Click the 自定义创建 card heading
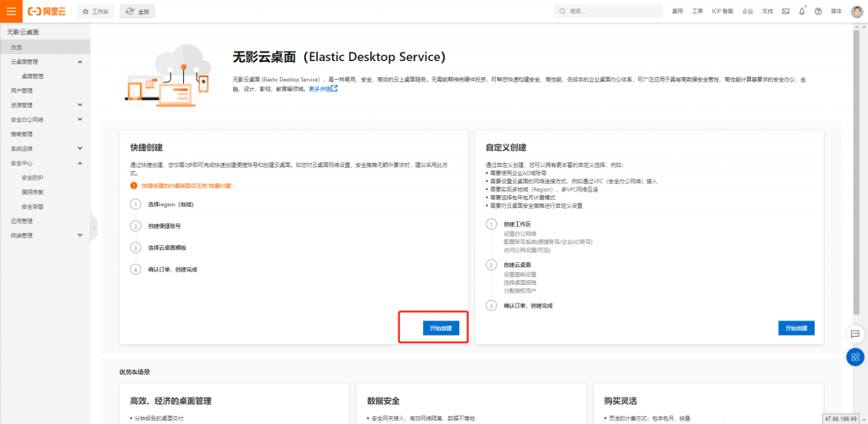Image resolution: width=868 pixels, height=424 pixels. 505,148
